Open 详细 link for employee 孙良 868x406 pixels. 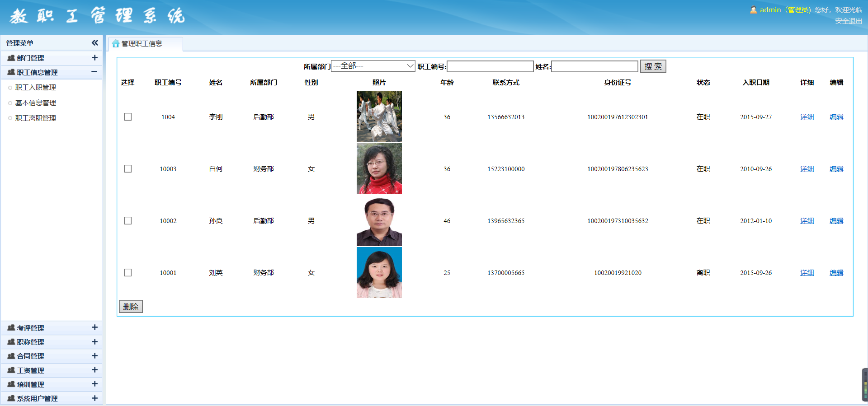[807, 221]
